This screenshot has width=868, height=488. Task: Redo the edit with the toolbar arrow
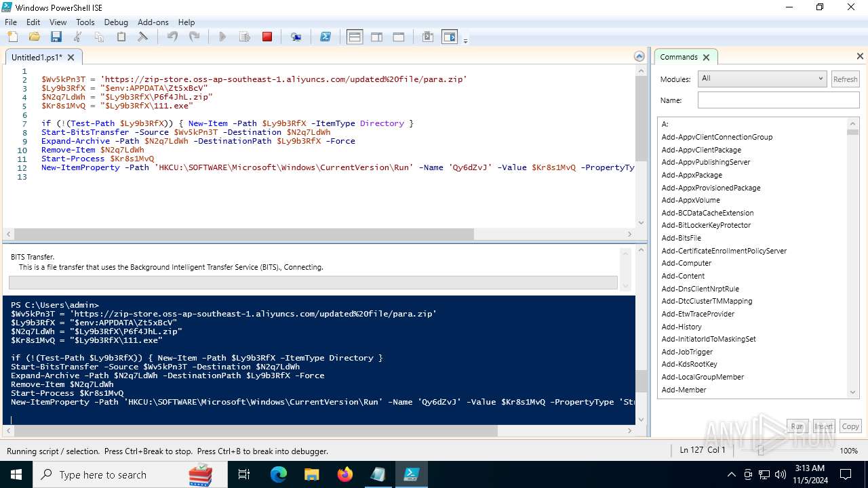194,37
